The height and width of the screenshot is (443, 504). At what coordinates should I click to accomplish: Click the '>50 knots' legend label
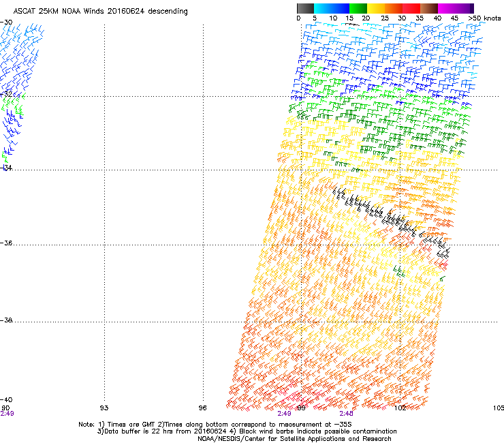[484, 18]
